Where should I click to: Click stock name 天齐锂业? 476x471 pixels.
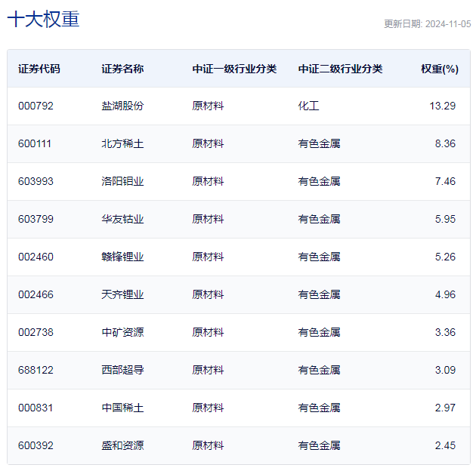(x=122, y=294)
